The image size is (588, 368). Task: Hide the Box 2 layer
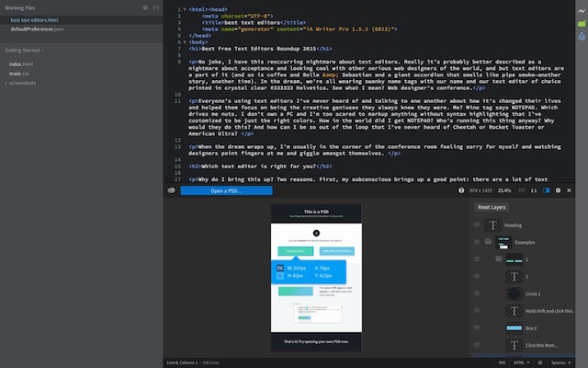click(477, 328)
